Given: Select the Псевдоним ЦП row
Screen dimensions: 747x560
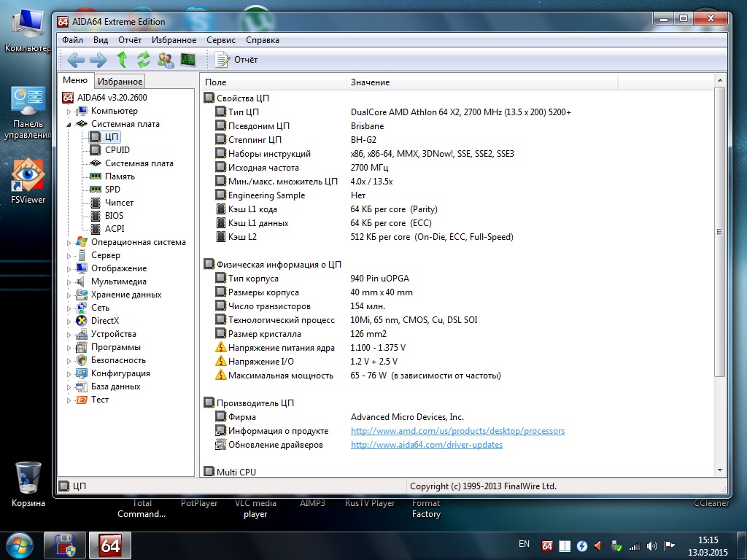Looking at the screenshot, I should (457, 126).
